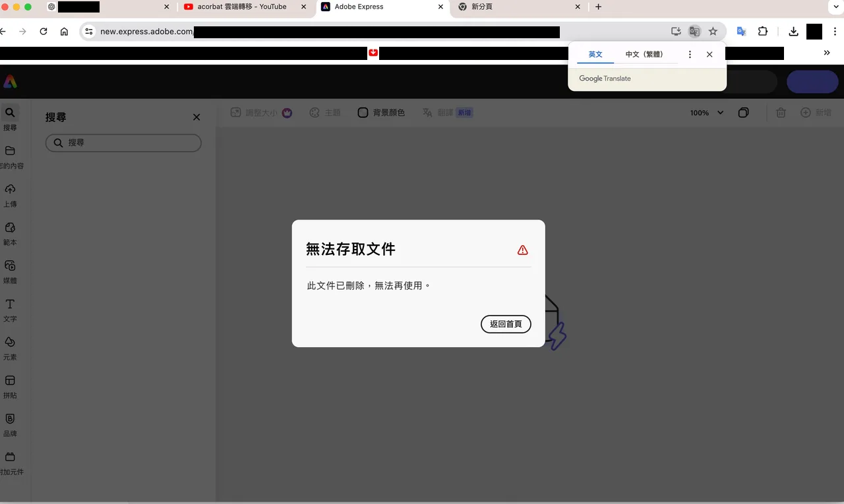Select English (英文) tab in Google Translate popup
This screenshot has height=504, width=844.
(x=595, y=55)
